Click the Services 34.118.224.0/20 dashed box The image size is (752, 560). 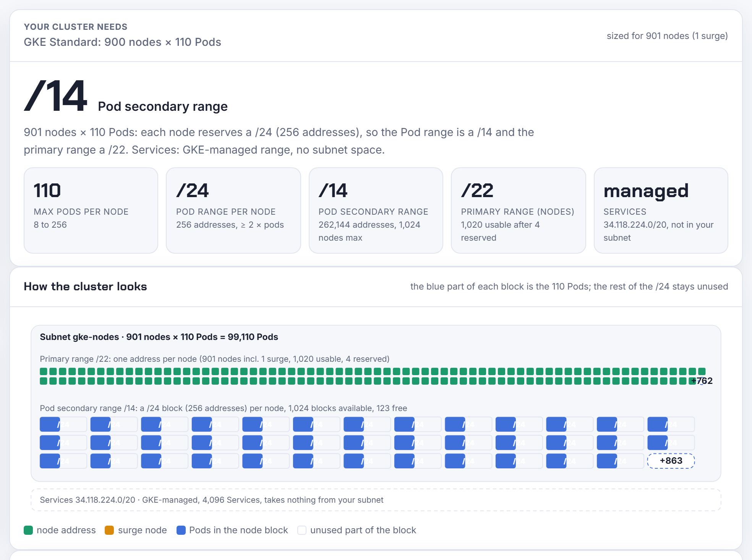click(x=376, y=500)
